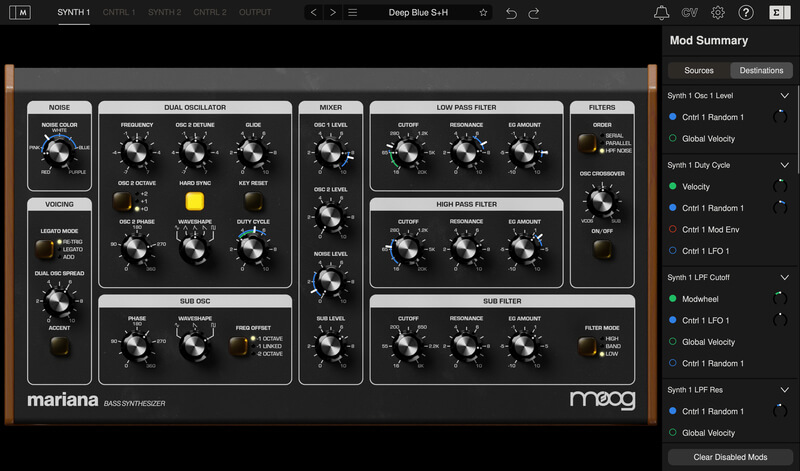Click the Dual Osc Spread knob
The width and height of the screenshot is (800, 471).
tap(59, 301)
